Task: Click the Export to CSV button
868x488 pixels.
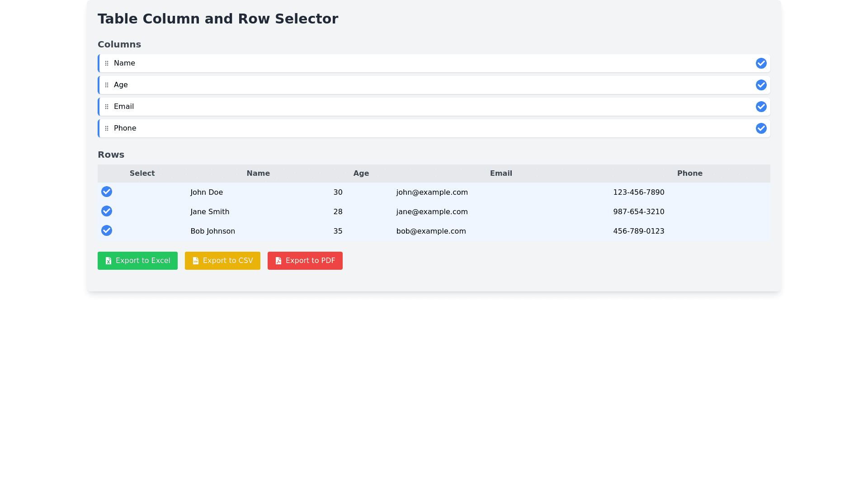Action: coord(222,261)
